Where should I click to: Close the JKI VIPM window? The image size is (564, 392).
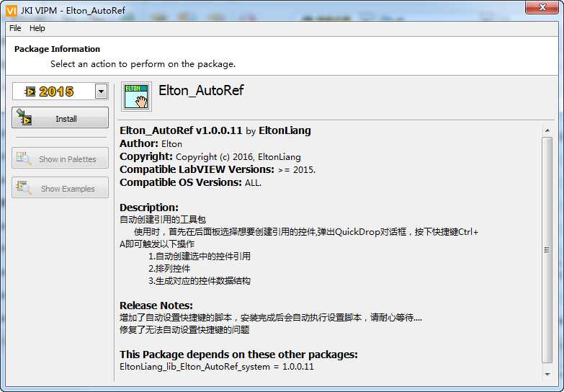[x=542, y=6]
